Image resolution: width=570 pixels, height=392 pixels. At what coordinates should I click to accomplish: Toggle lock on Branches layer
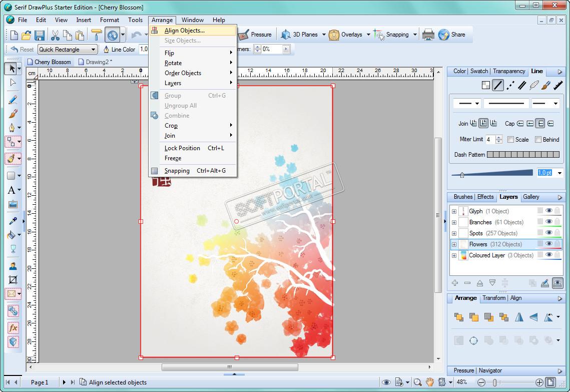557,222
